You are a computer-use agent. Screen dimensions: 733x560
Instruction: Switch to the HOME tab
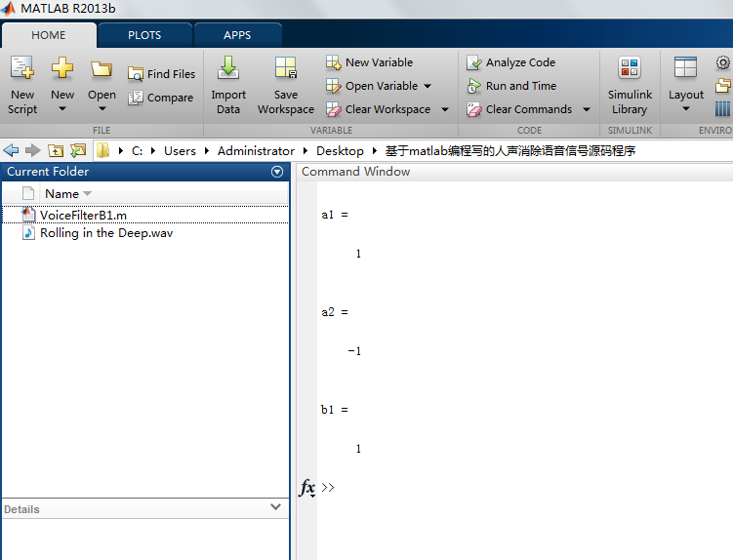[49, 35]
